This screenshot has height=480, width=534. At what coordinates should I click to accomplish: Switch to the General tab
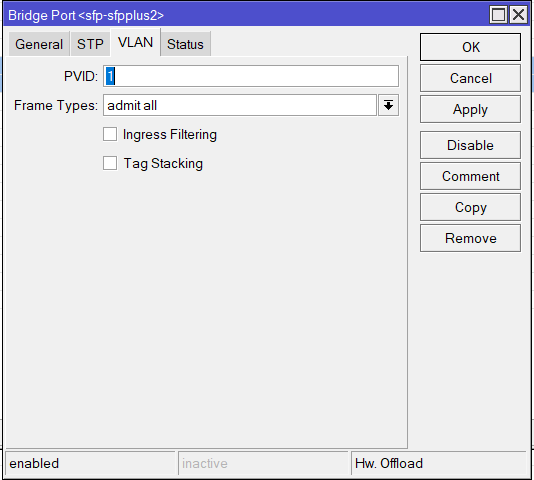tap(39, 44)
